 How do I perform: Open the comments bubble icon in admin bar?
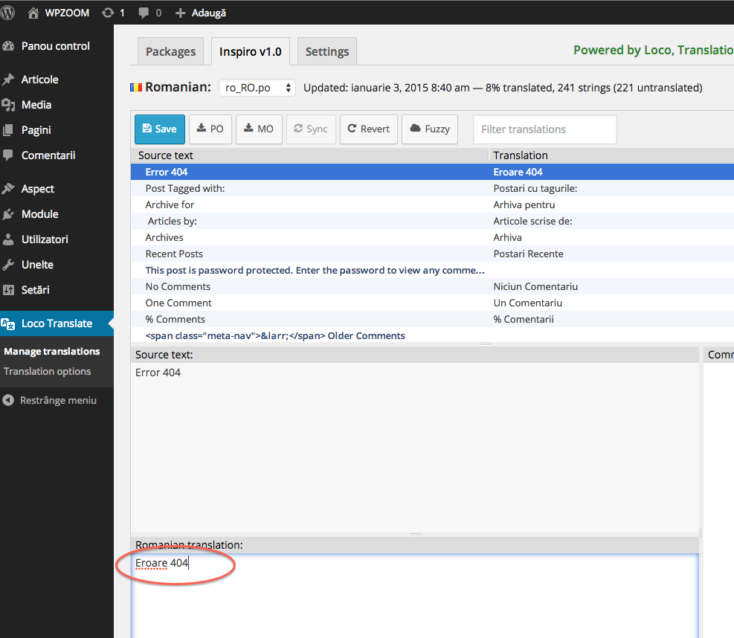[x=144, y=13]
